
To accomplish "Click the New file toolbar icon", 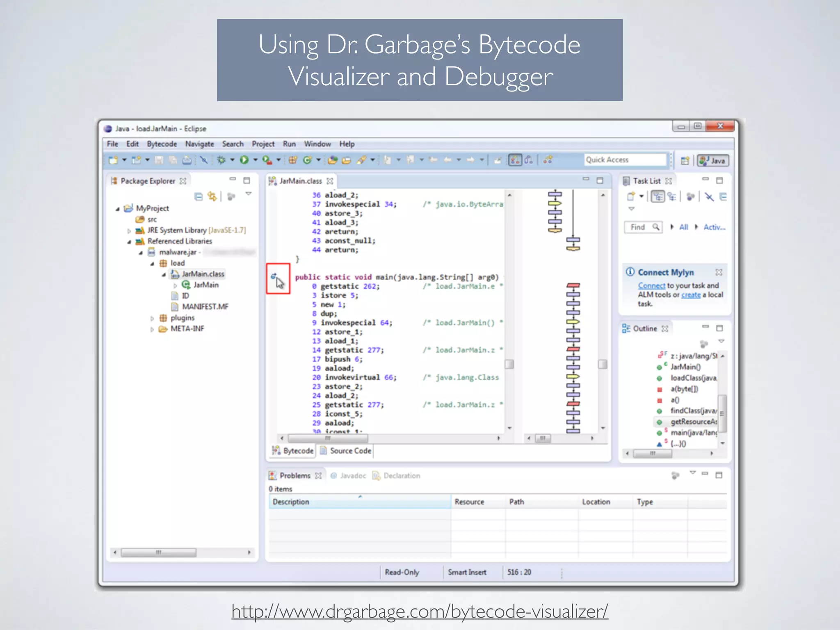I will coord(114,160).
